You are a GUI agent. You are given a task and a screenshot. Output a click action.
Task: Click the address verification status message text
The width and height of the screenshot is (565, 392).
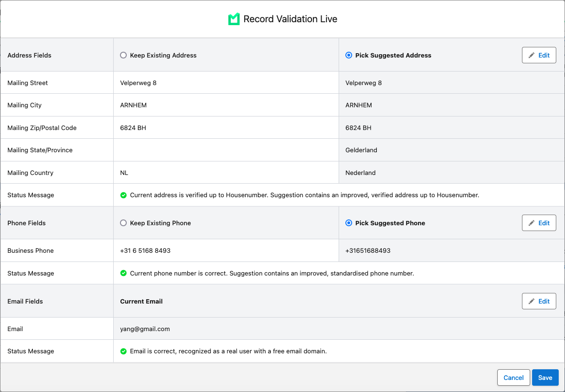tap(304, 195)
